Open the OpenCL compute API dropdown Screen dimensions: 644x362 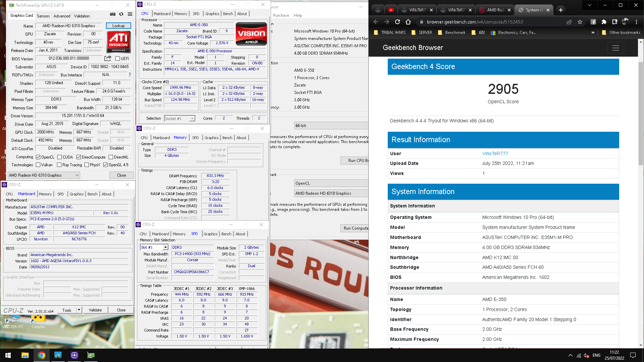pyautogui.click(x=331, y=183)
